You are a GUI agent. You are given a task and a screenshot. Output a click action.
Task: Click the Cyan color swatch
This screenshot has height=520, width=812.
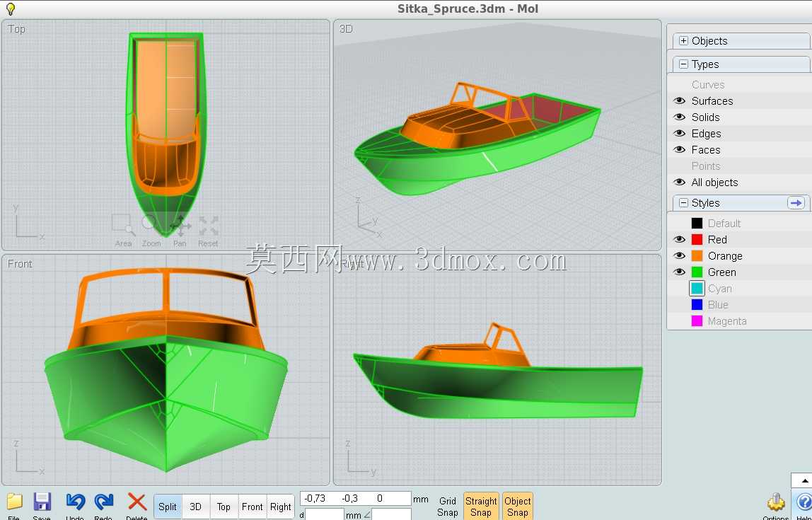coord(697,289)
